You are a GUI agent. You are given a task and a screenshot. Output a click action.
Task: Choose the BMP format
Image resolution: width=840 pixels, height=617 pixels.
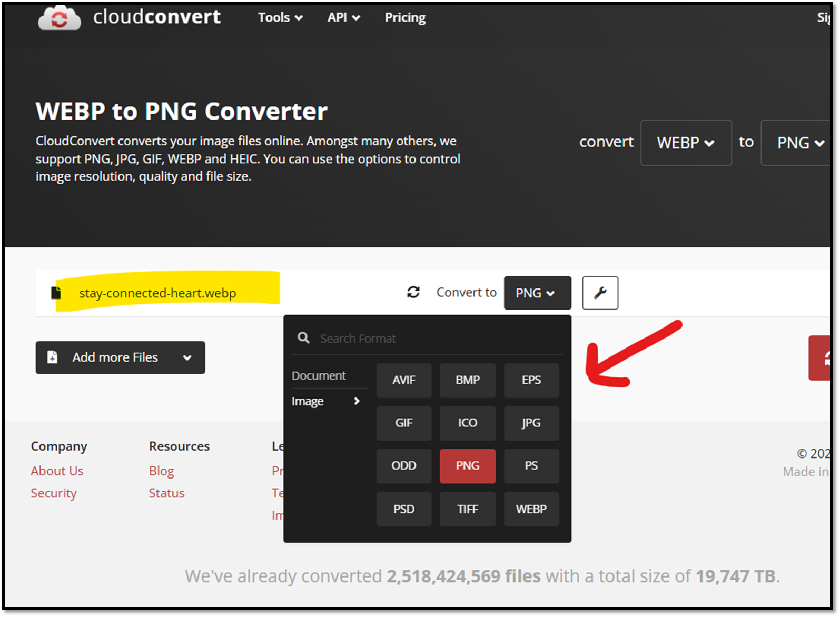[468, 380]
